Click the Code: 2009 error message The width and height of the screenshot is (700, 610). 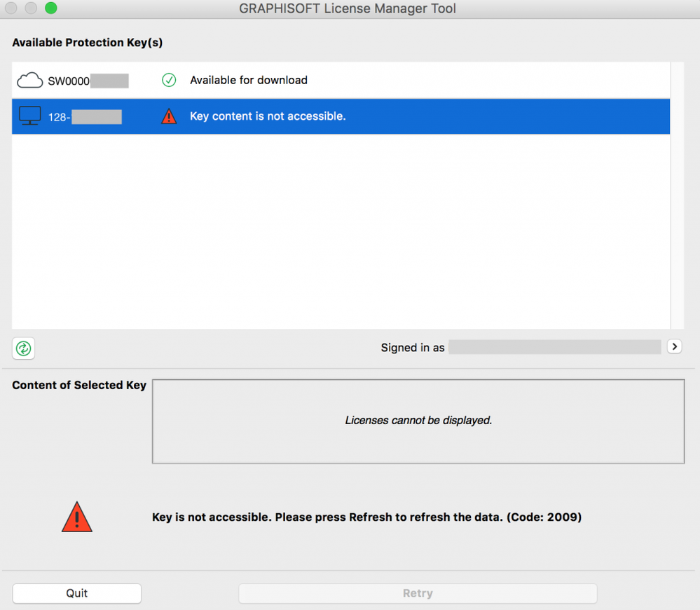[x=366, y=517]
